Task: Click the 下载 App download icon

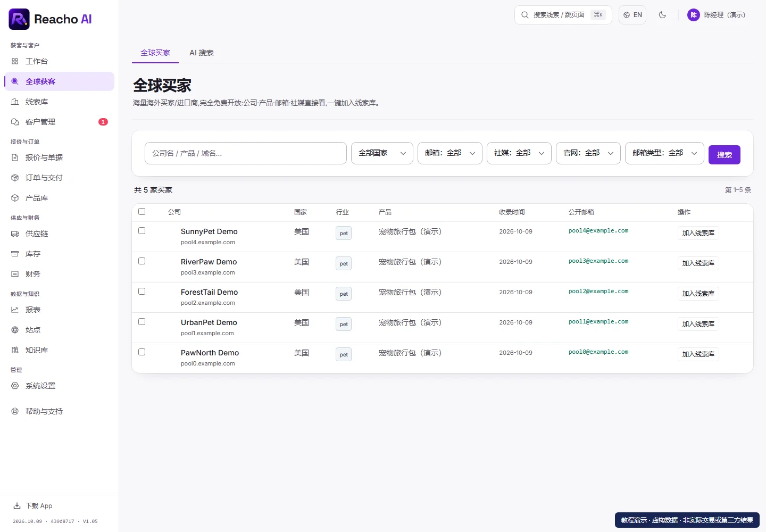Action: coord(17,506)
